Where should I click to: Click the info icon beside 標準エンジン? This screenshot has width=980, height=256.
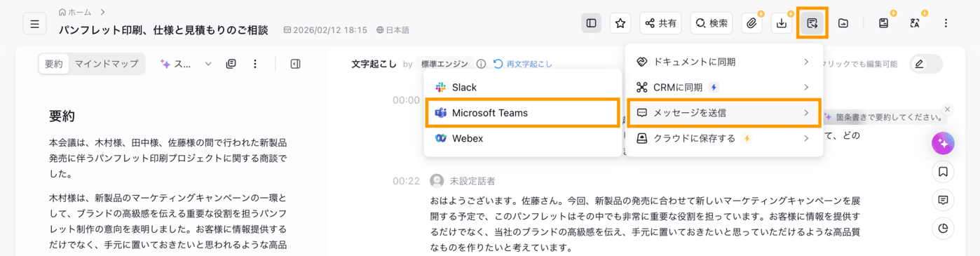point(481,64)
